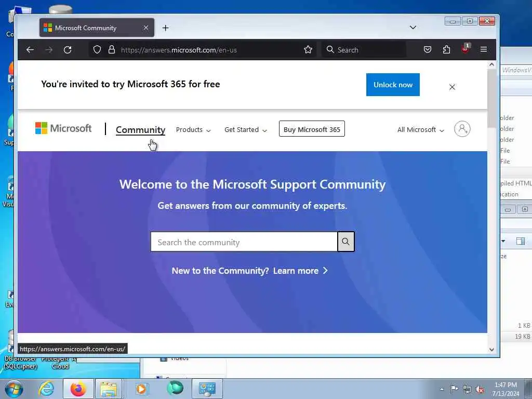Screen dimensions: 532x399
Task: Click the network tray icon
Action: pos(467,390)
